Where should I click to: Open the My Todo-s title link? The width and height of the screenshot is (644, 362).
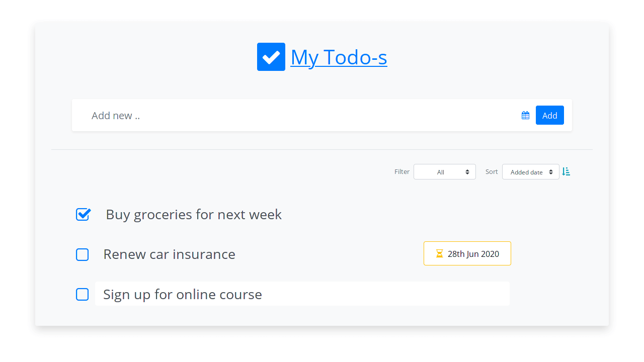[339, 57]
